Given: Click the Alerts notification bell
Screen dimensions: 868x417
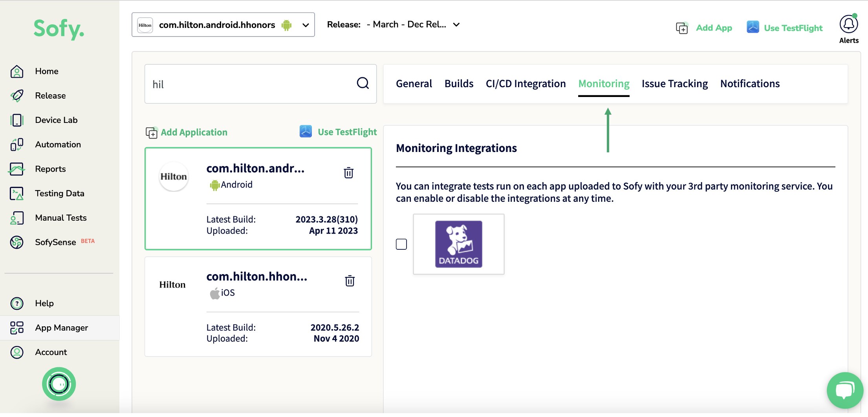Looking at the screenshot, I should point(848,25).
